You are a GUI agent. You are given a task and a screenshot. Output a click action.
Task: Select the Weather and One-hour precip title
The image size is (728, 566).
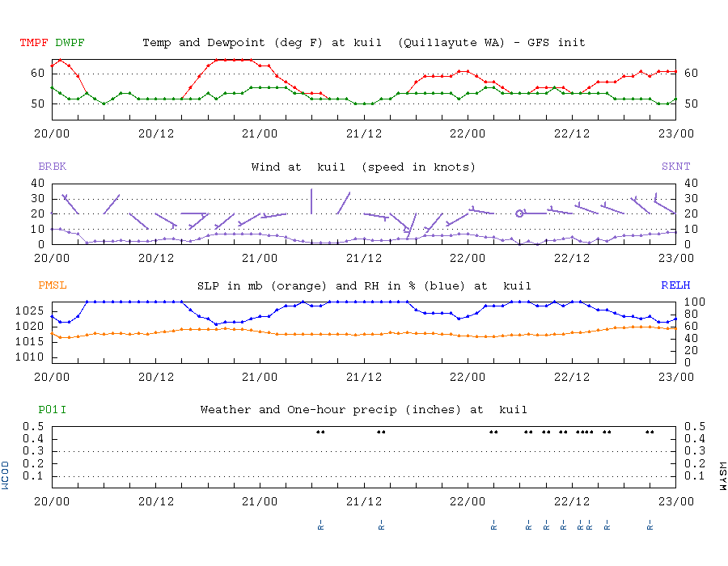click(363, 410)
